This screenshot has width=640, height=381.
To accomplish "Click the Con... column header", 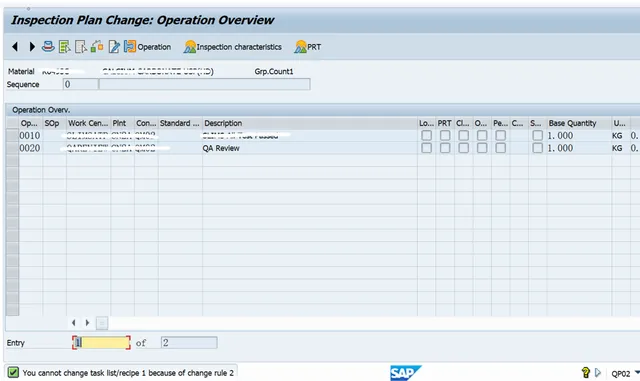I will point(146,123).
